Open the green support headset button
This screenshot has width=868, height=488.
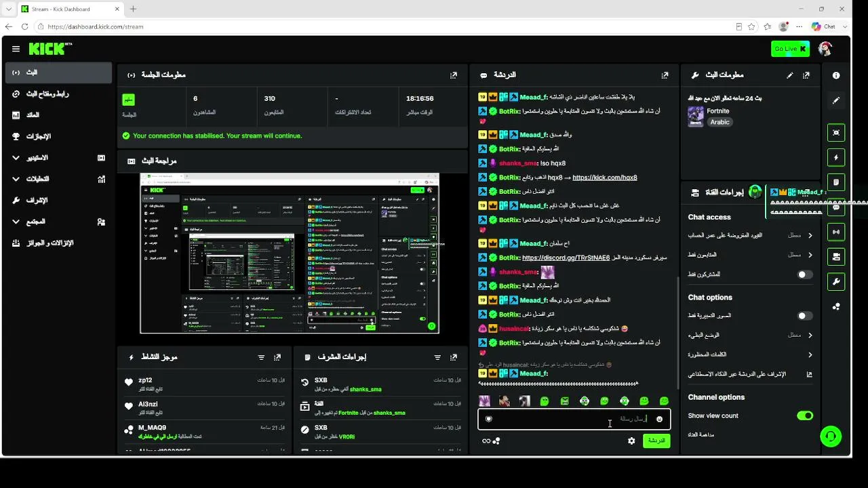831,436
